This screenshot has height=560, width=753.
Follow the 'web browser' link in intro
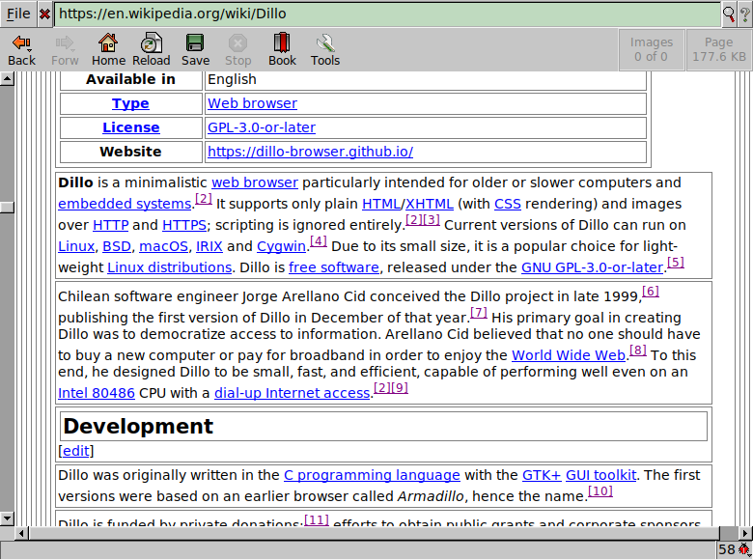coord(255,182)
